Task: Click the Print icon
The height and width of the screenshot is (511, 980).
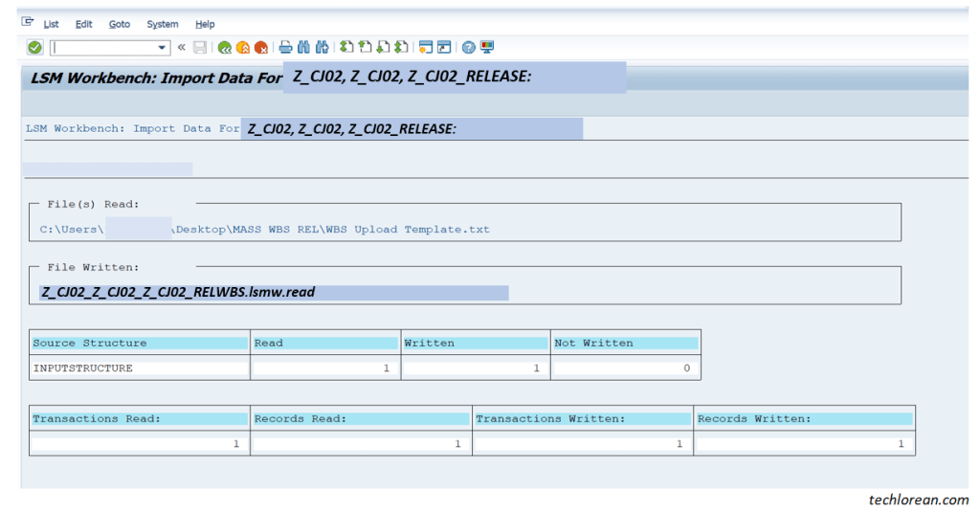Action: [285, 47]
